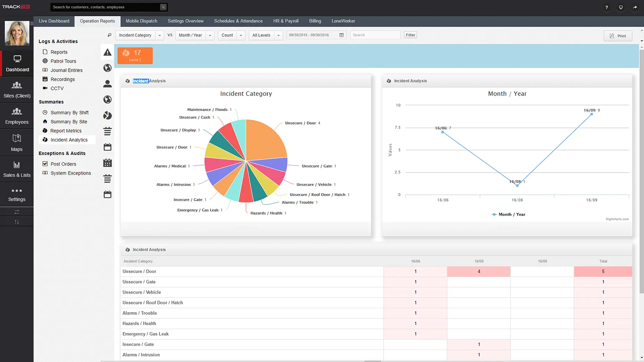Open Employees section in left sidebar

17,116
